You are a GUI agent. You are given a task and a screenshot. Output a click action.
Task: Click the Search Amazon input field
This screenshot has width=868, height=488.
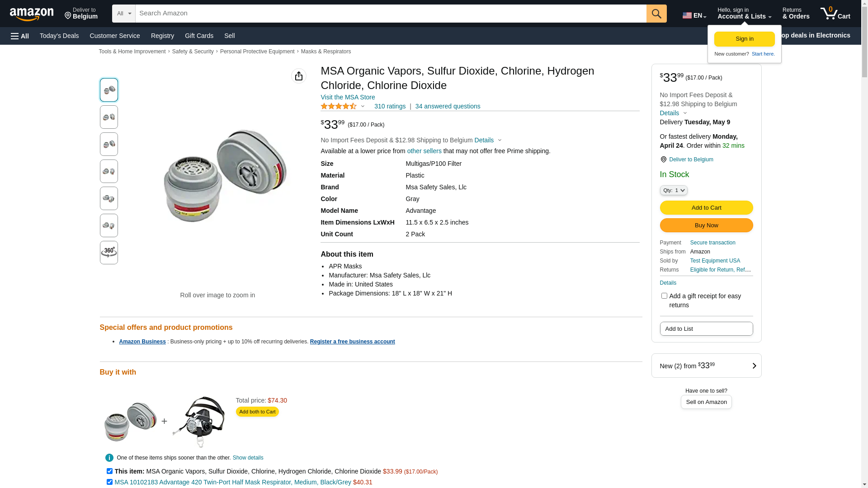click(x=391, y=14)
